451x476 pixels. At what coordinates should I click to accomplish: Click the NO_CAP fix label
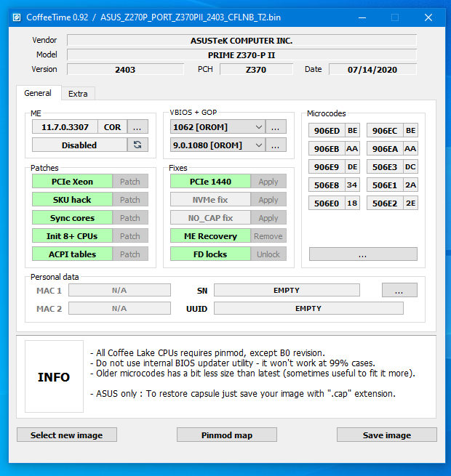tap(210, 218)
